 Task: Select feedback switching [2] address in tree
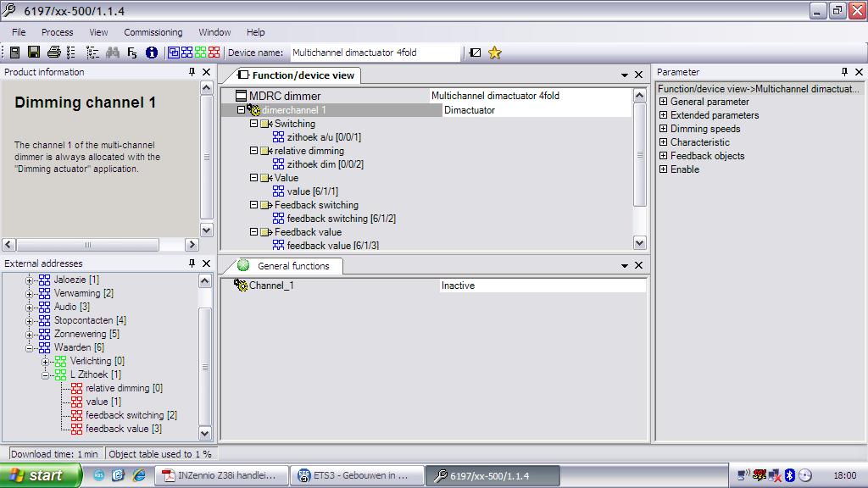tap(131, 415)
